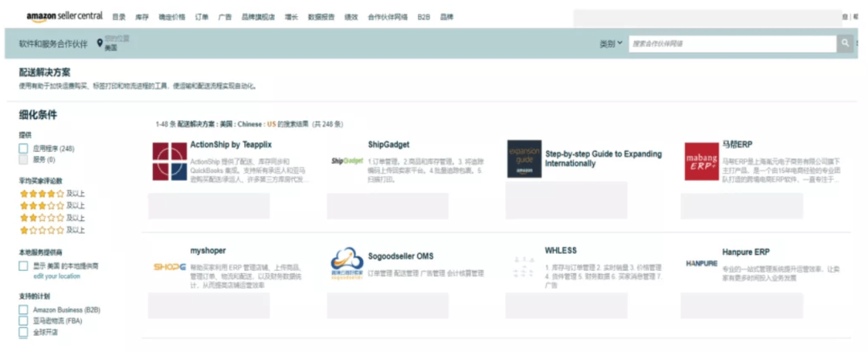The height and width of the screenshot is (352, 868).
Task: Open the 品牌旗舰店 menu
Action: pyautogui.click(x=258, y=17)
